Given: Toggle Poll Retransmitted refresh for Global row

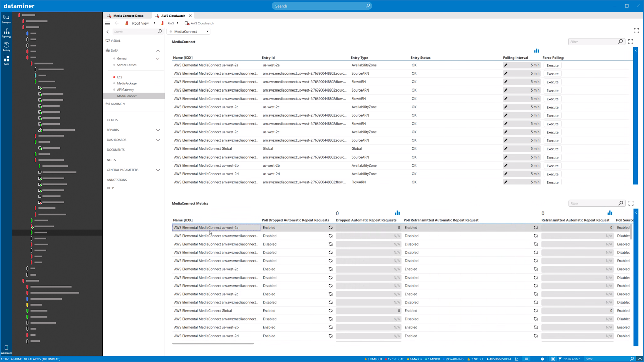Looking at the screenshot, I should [x=536, y=311].
